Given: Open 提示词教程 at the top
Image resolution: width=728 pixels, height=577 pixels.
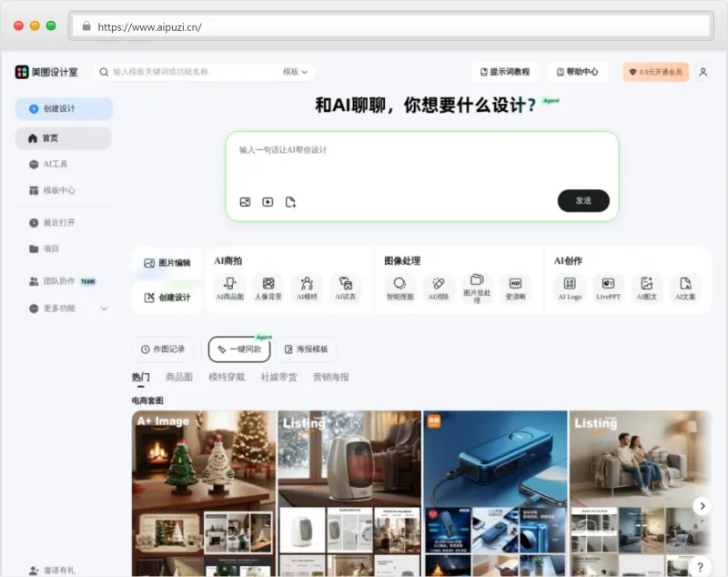Looking at the screenshot, I should (x=506, y=71).
